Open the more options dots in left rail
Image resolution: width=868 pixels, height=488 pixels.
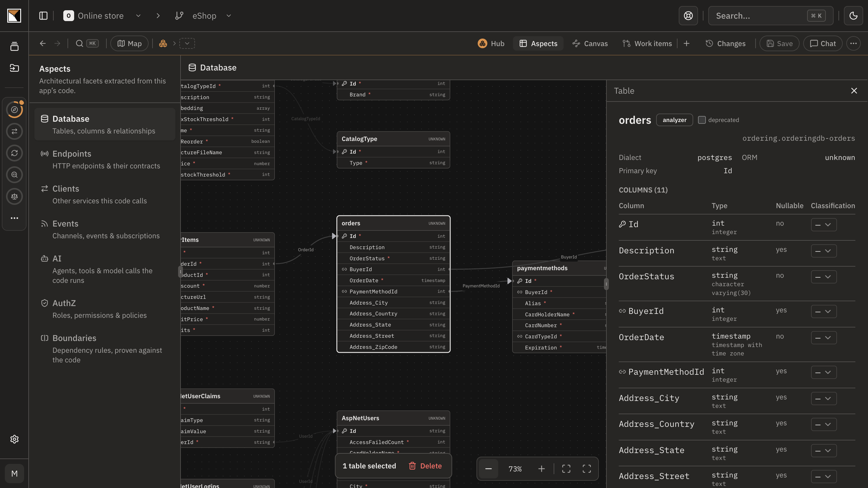coord(14,218)
